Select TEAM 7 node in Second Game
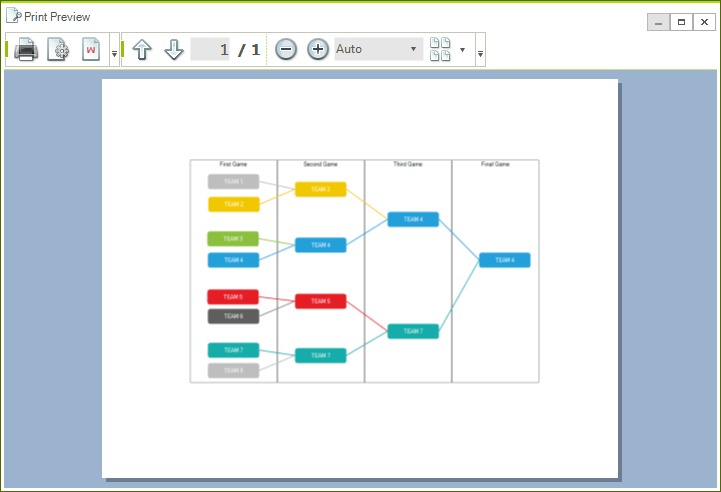The height and width of the screenshot is (492, 721). (x=320, y=355)
